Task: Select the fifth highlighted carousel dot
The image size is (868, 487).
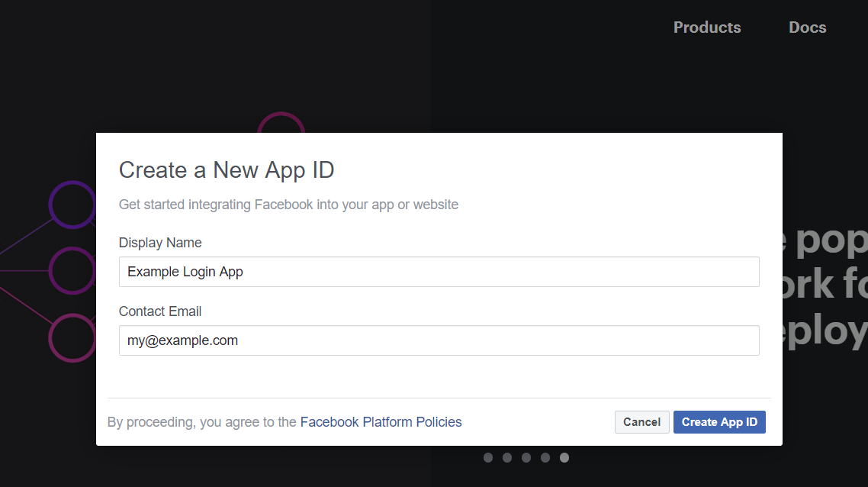Action: pyautogui.click(x=564, y=458)
